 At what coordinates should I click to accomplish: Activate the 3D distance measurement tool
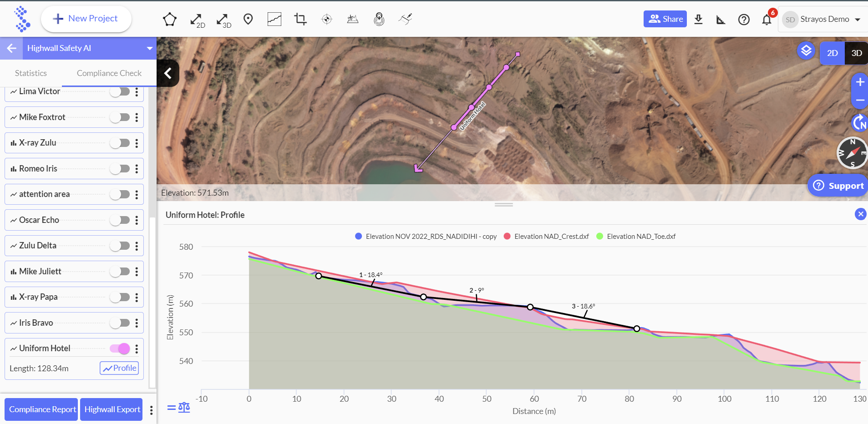pos(223,20)
